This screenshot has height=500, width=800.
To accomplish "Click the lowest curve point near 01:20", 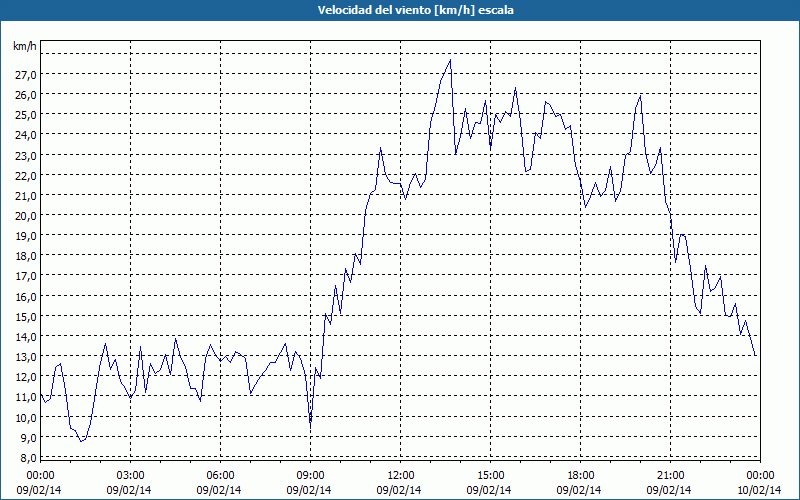I will point(81,441).
